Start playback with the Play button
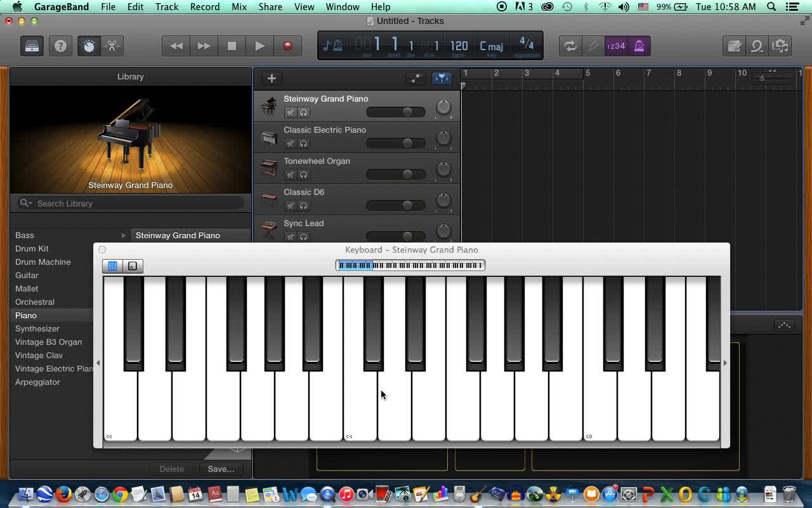The width and height of the screenshot is (812, 508). pos(259,46)
